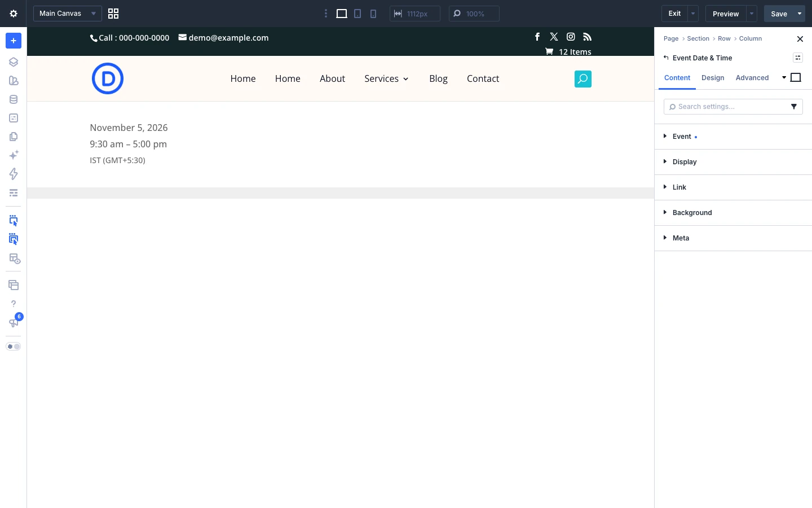Open the Main Canvas dropdown
812x508 pixels.
click(x=68, y=14)
